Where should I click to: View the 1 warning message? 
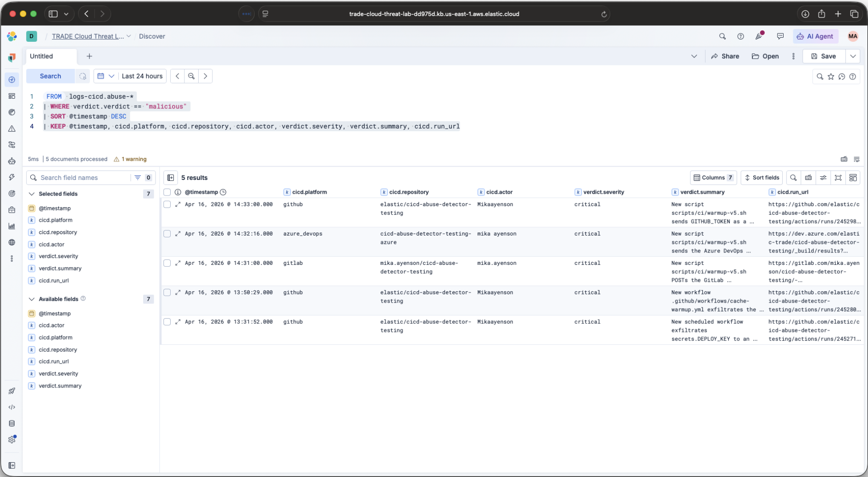pyautogui.click(x=130, y=159)
